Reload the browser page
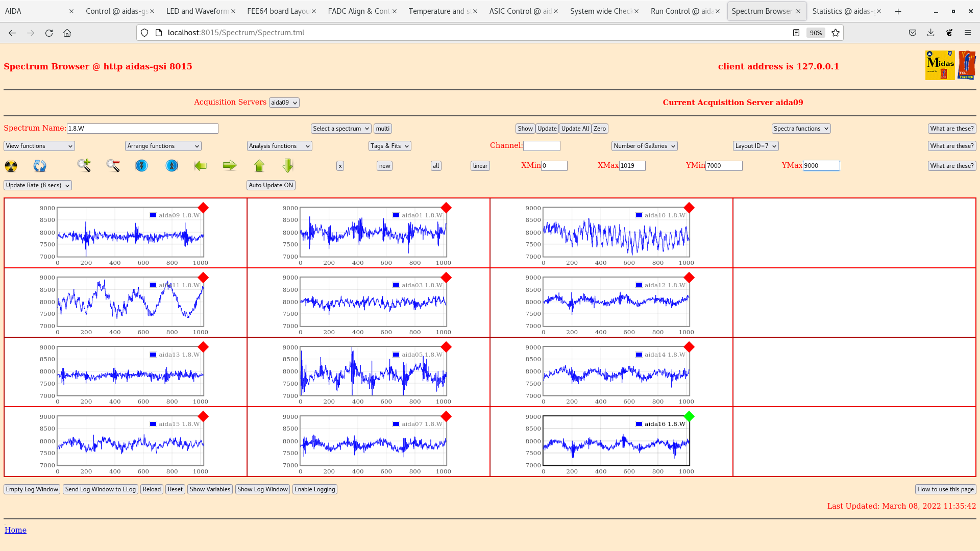 tap(49, 33)
